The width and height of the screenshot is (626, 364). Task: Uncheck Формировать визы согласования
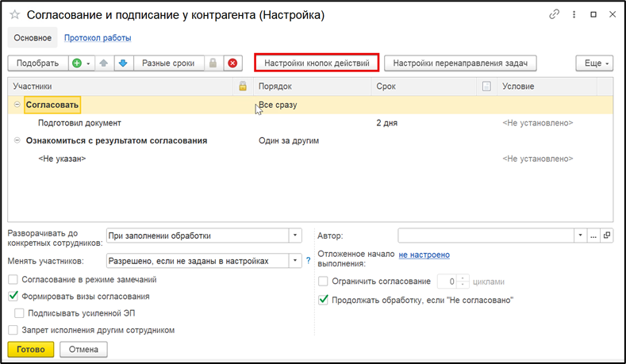13,296
